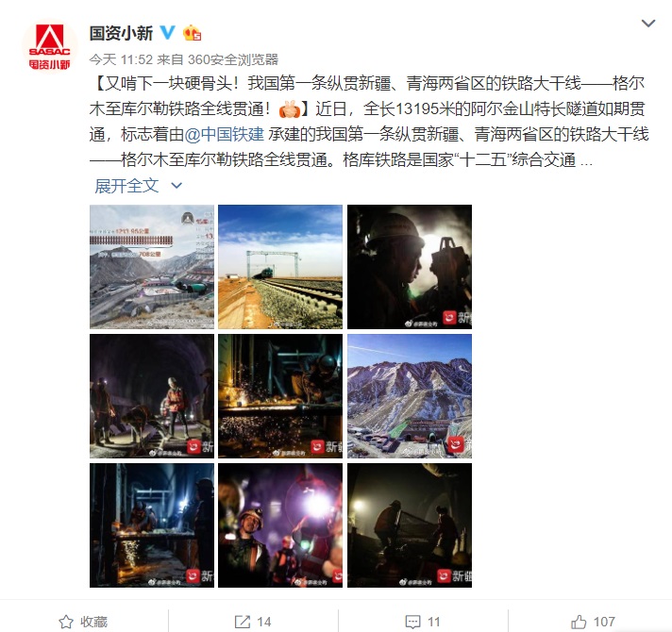Click the crown membership badge icon

pos(192,32)
